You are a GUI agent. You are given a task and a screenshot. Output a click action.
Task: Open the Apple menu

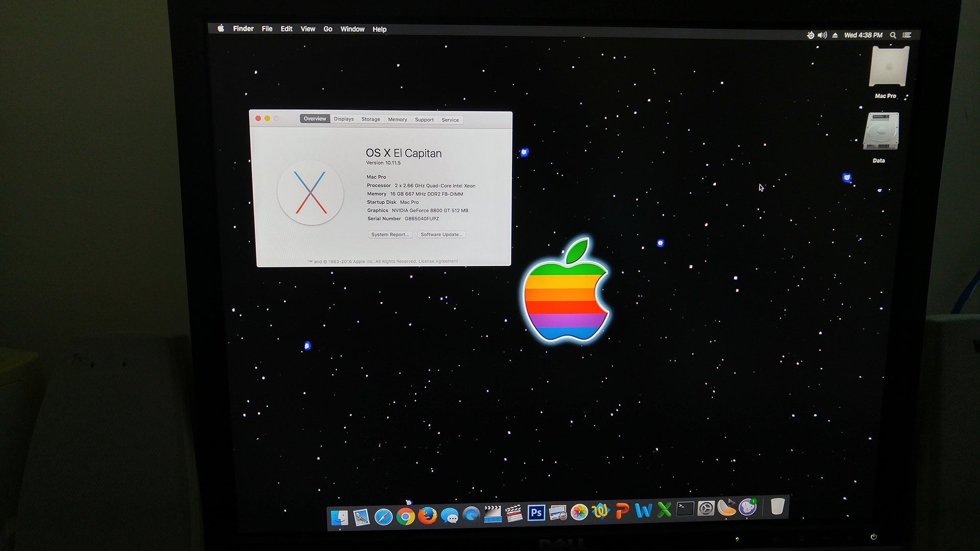pos(221,29)
